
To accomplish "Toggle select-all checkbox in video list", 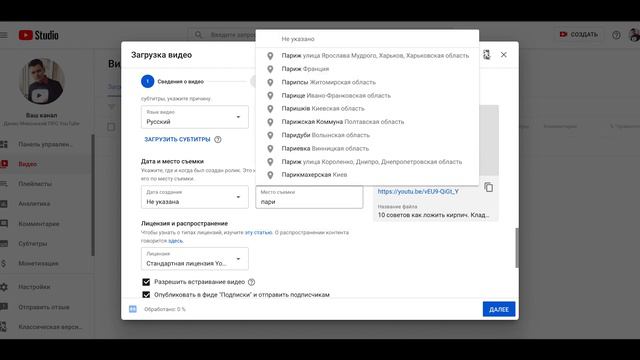I will (111, 127).
